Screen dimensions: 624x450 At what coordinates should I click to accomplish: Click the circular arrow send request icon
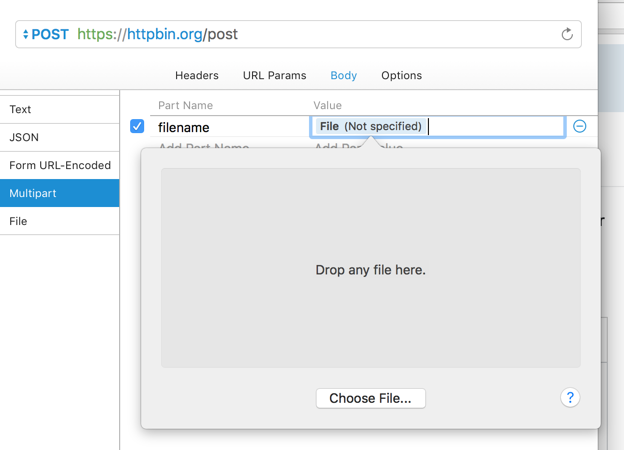coord(567,34)
